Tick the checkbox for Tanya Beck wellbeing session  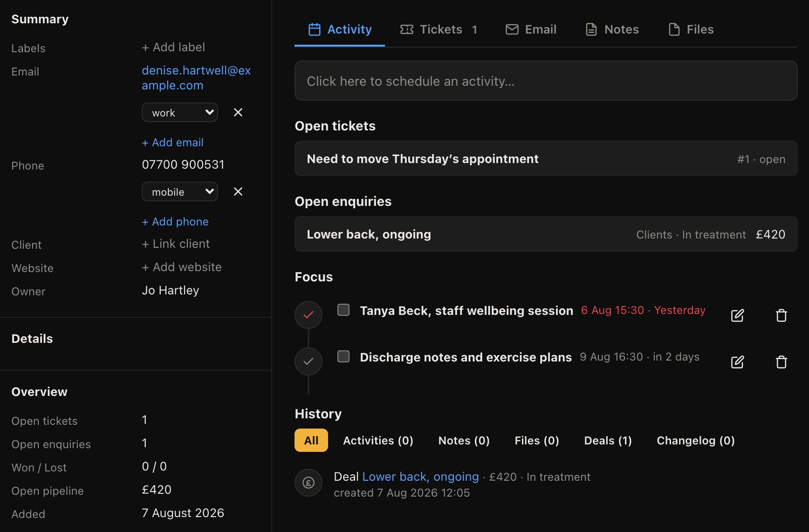click(x=343, y=310)
